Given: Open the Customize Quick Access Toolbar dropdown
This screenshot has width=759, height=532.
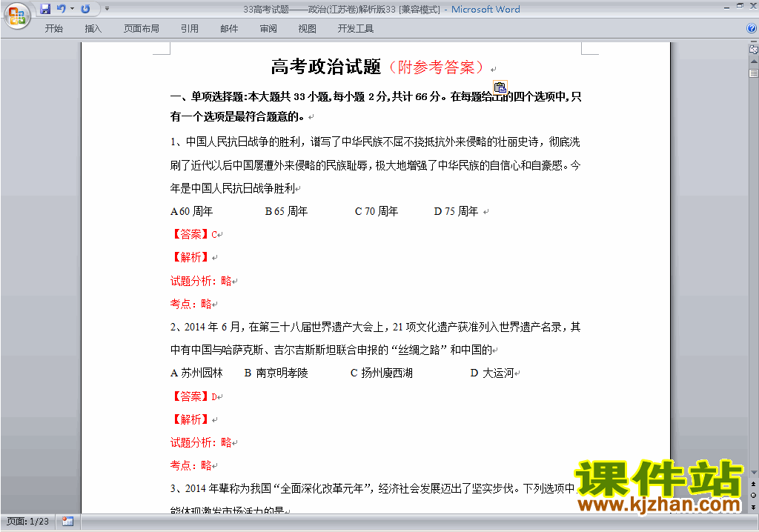Looking at the screenshot, I should point(107,9).
